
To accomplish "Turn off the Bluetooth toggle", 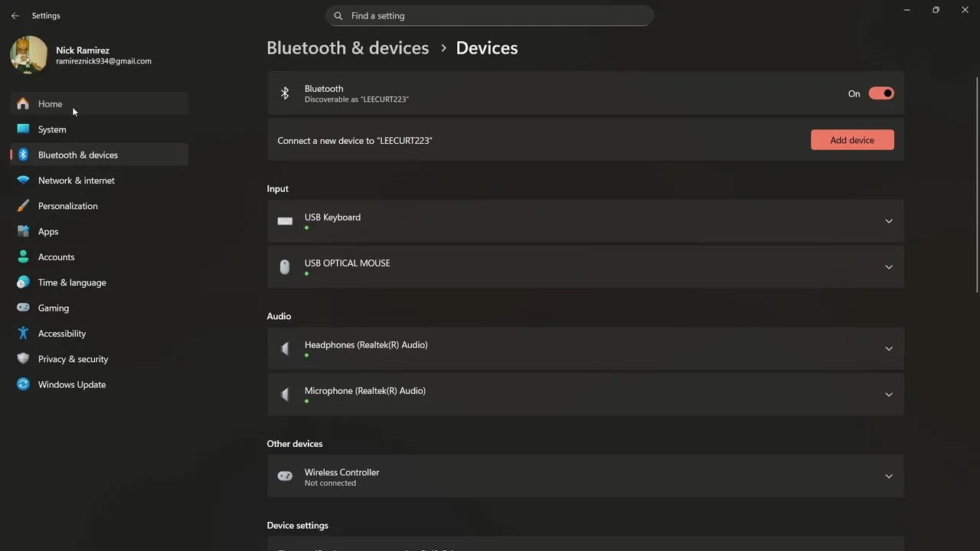I will pos(881,93).
